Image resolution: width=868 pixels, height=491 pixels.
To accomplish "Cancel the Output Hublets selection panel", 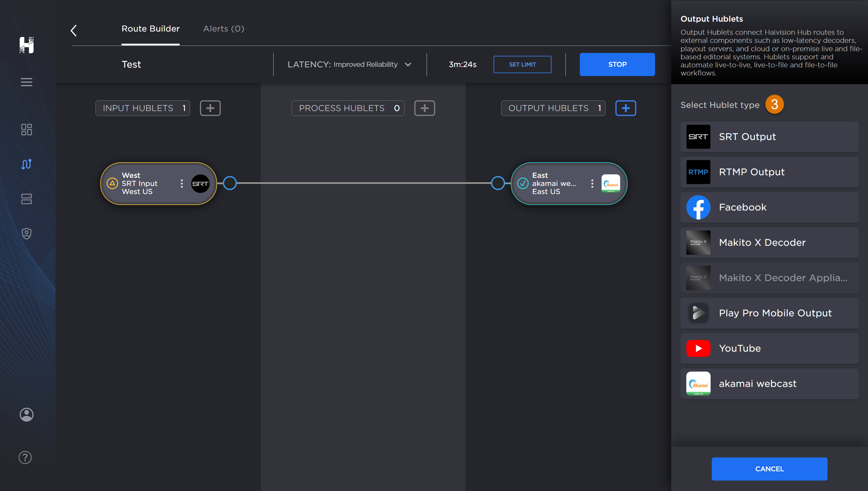I will pyautogui.click(x=769, y=469).
